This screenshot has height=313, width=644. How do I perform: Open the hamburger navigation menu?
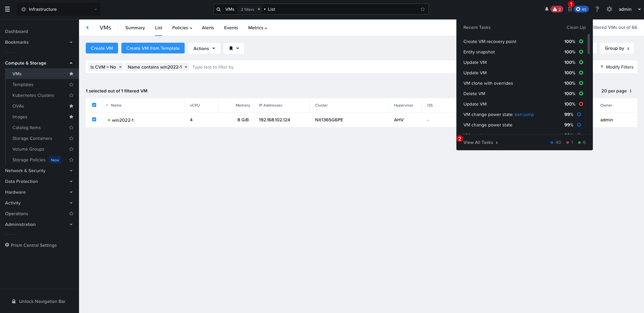[7, 9]
